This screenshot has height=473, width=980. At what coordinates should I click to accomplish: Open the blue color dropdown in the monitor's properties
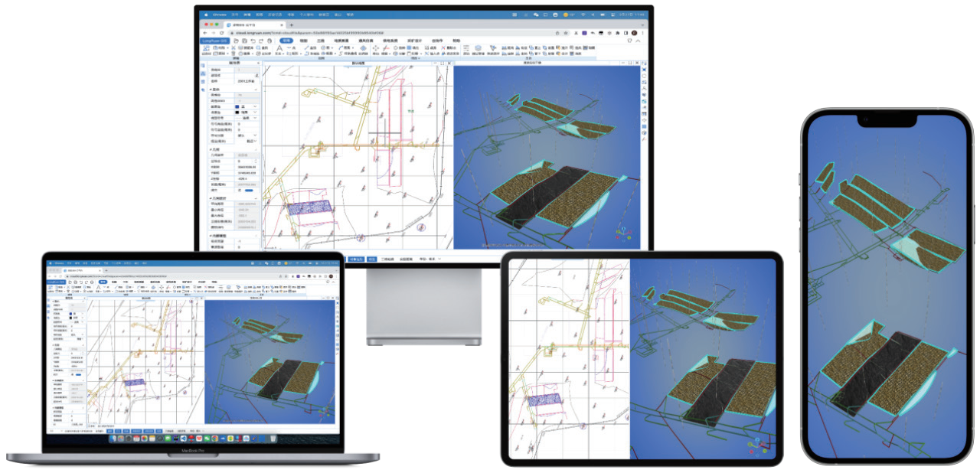coord(256,107)
